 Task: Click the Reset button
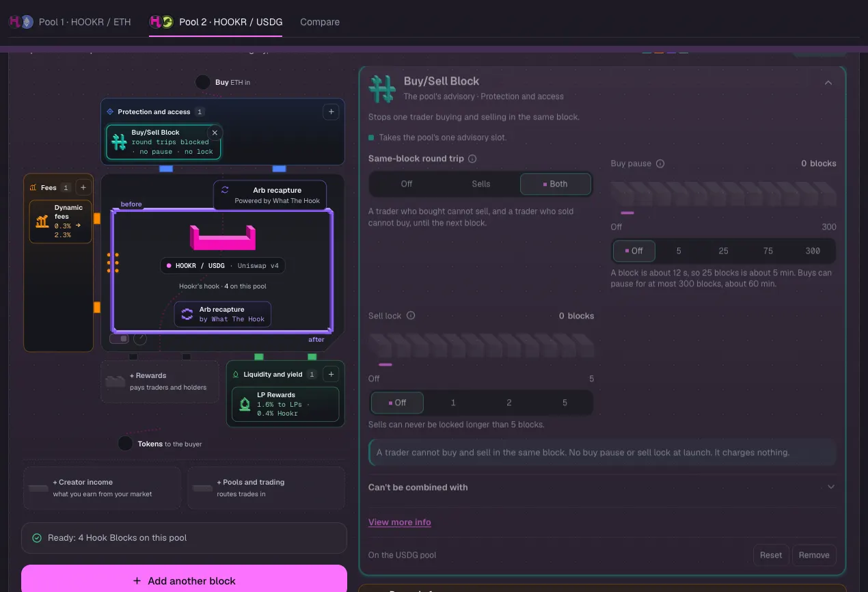click(x=771, y=555)
